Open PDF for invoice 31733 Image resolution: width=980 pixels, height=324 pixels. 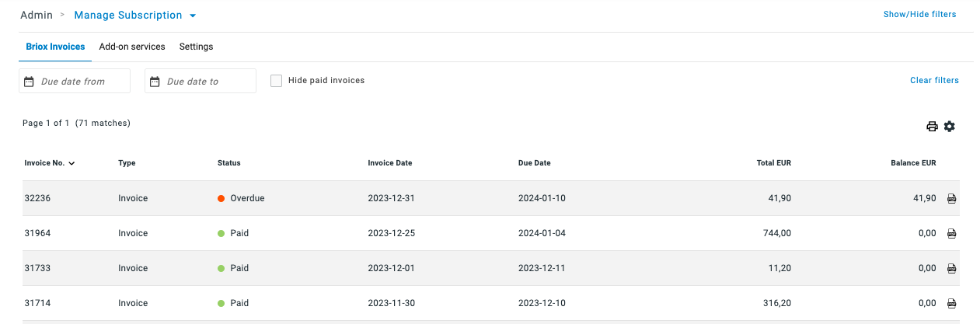tap(951, 268)
